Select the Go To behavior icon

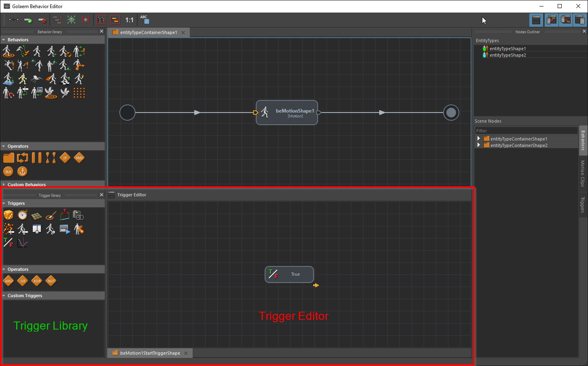8,51
